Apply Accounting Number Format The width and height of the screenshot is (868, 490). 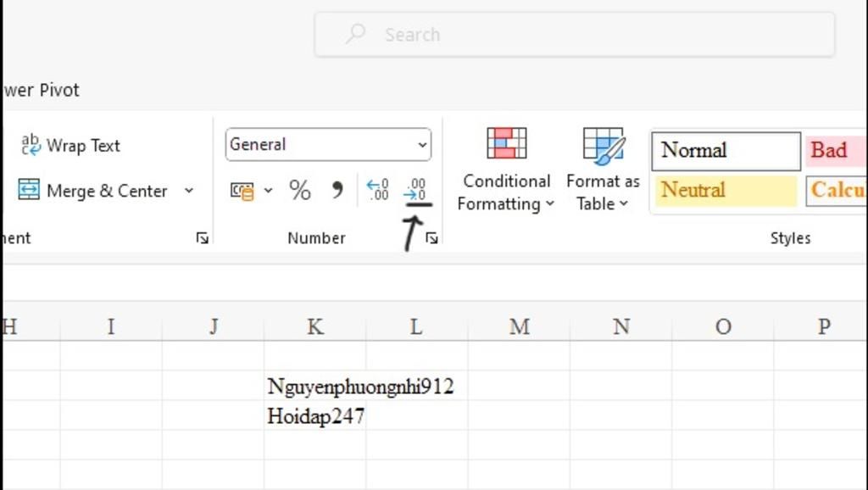242,191
